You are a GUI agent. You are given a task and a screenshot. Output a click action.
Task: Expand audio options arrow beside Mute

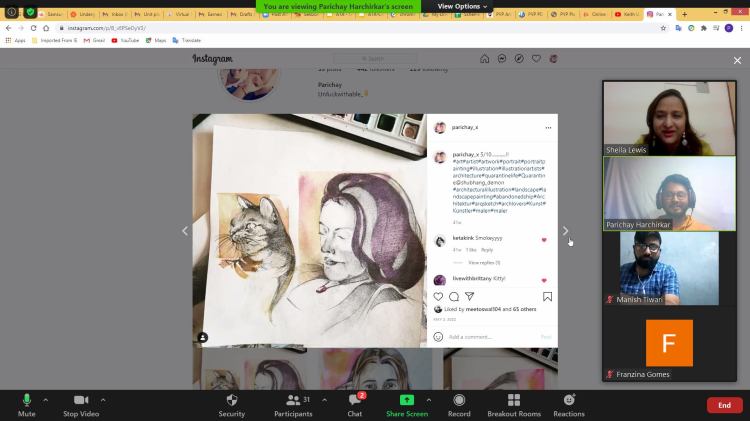pyautogui.click(x=45, y=399)
